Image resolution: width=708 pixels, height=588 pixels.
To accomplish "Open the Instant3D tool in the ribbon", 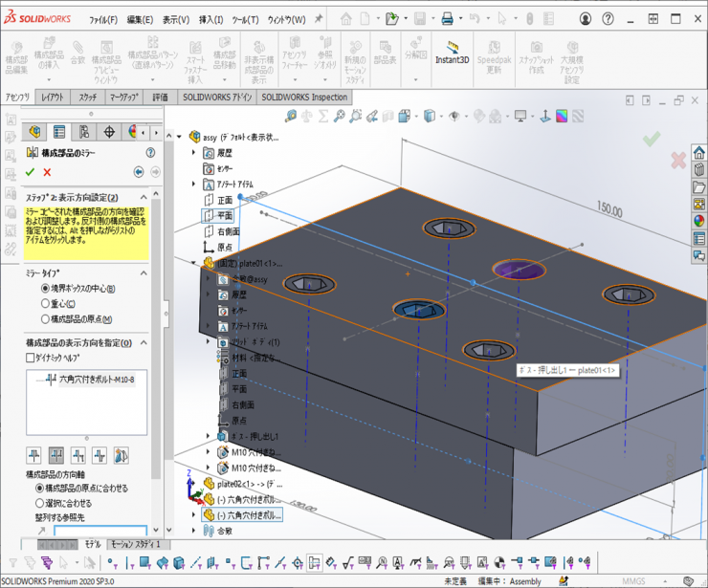I will [454, 53].
